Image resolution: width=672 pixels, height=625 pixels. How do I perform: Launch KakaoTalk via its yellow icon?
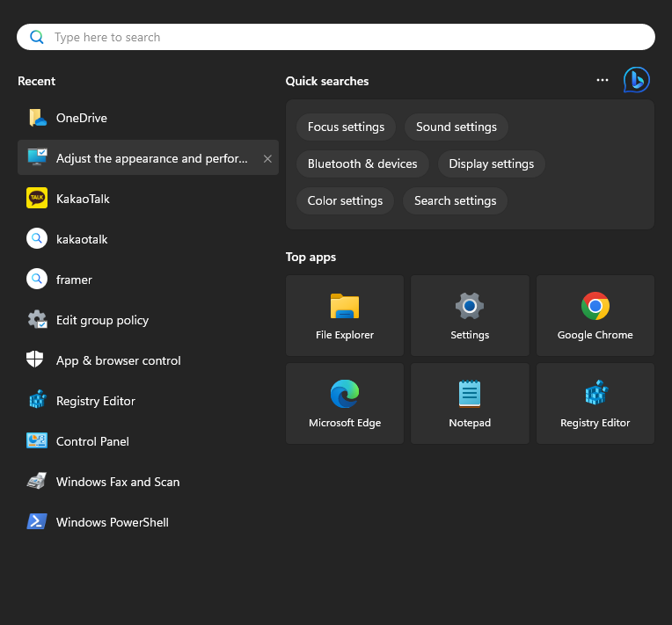[x=37, y=198]
